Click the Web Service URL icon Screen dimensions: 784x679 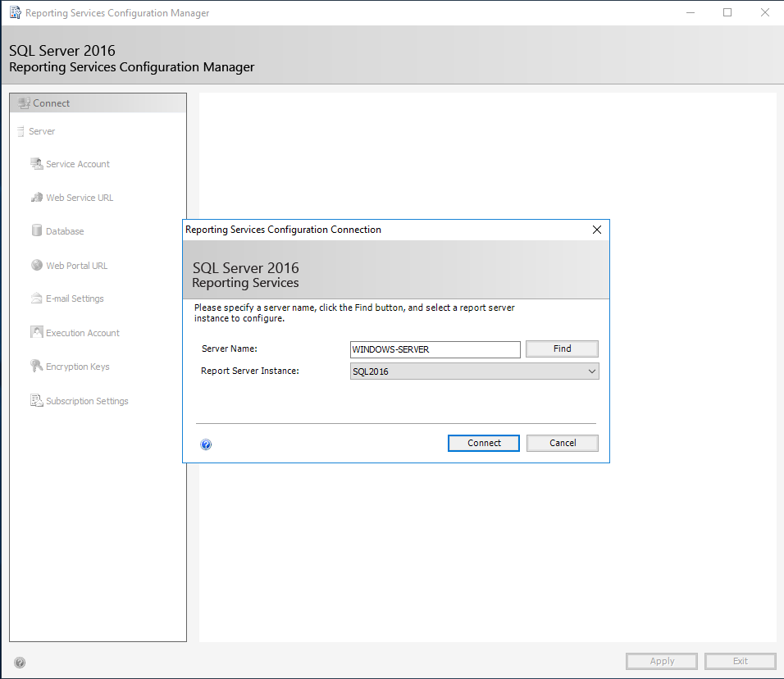point(37,198)
